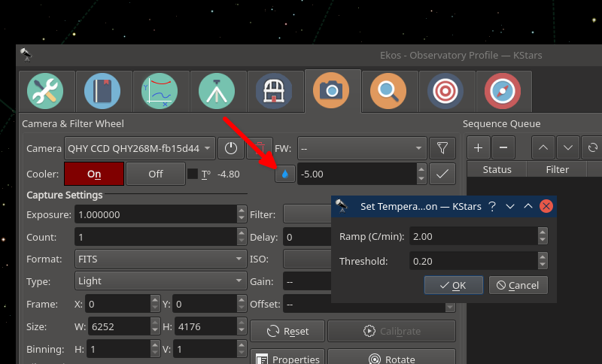Turn the cooler On
The image size is (602, 364).
pos(94,174)
